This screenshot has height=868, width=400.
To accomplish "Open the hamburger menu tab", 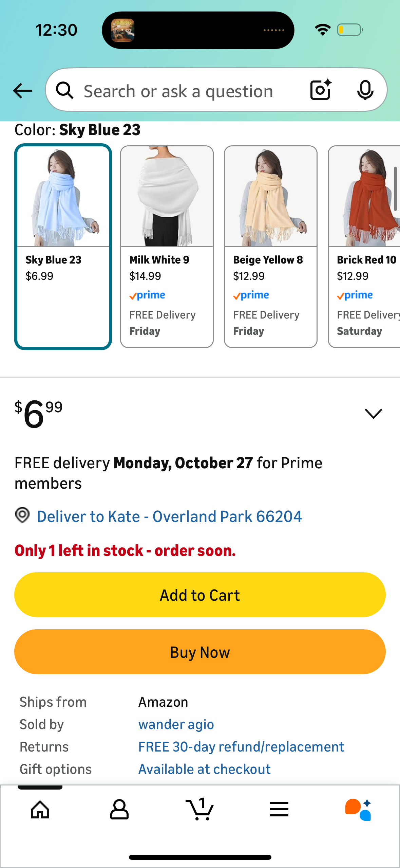I will click(279, 809).
